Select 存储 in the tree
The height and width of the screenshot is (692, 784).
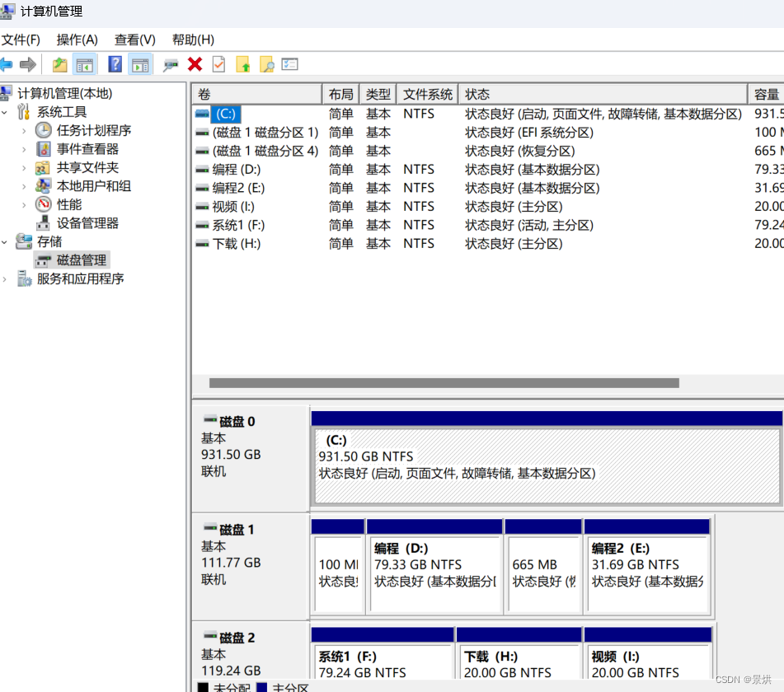pos(49,242)
